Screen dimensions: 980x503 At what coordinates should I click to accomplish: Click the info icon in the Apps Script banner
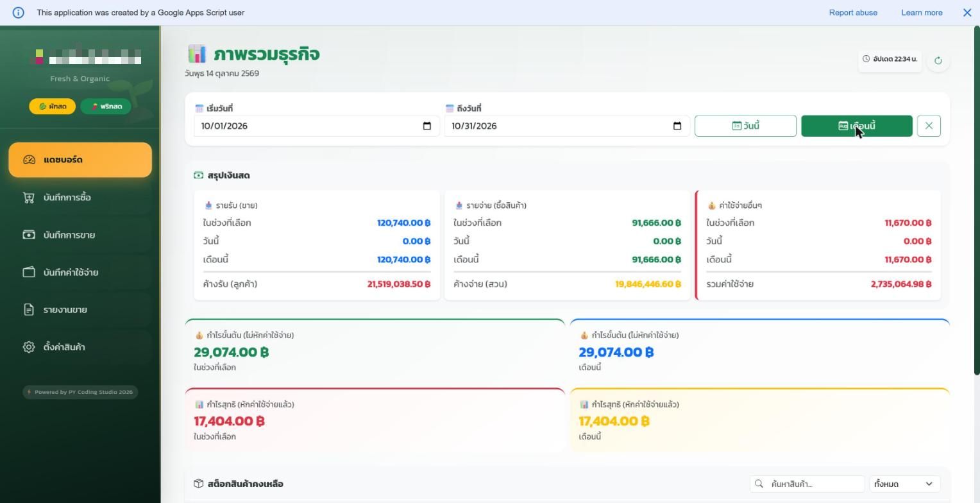click(x=19, y=12)
